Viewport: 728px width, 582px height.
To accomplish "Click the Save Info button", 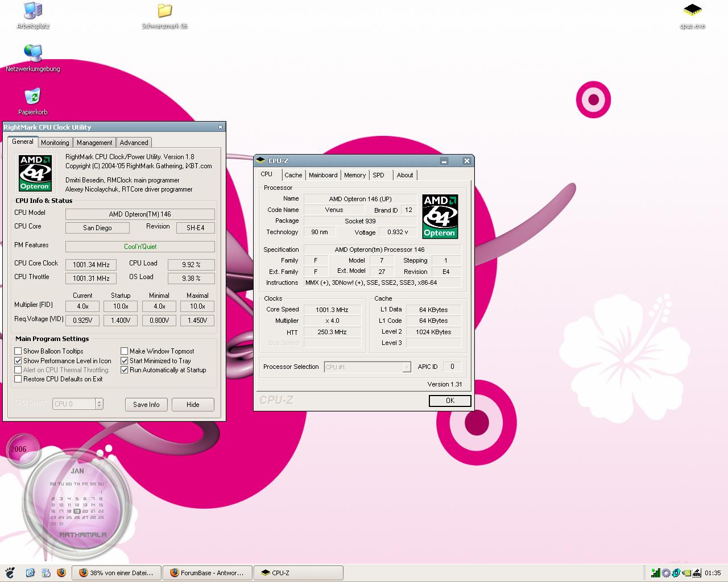I will 146,405.
